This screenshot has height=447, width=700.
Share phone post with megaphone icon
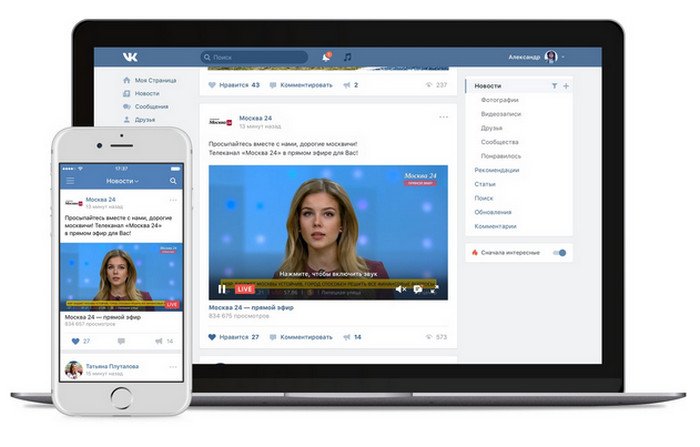158,341
